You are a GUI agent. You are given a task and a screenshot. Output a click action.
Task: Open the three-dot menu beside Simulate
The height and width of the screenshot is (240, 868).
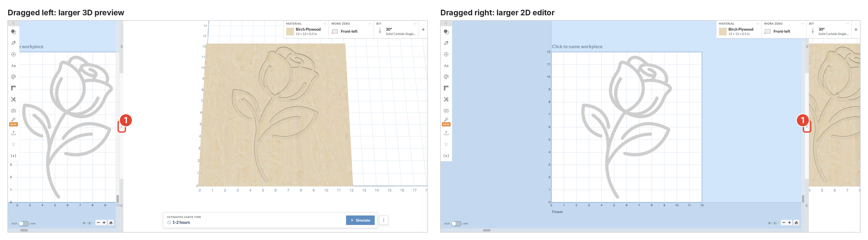point(384,221)
